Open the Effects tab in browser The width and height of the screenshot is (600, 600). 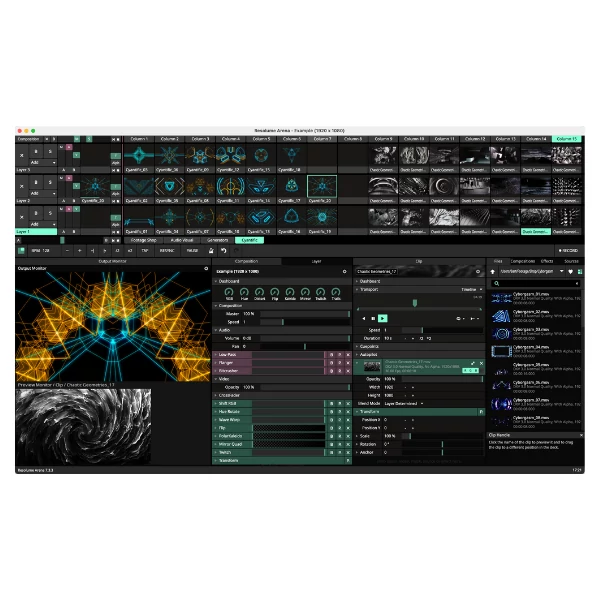545,261
